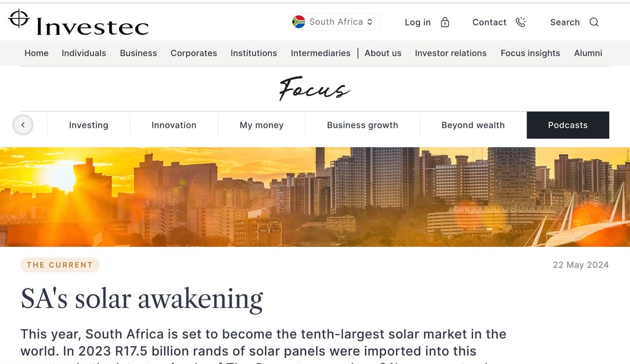Select the Beyond wealth tab

point(473,125)
